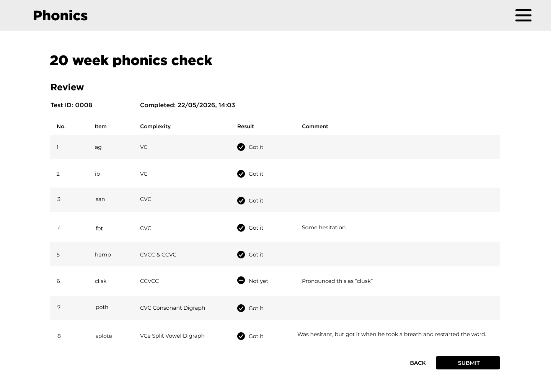
Task: Click the checkmark icon for item fot
Action: (241, 228)
